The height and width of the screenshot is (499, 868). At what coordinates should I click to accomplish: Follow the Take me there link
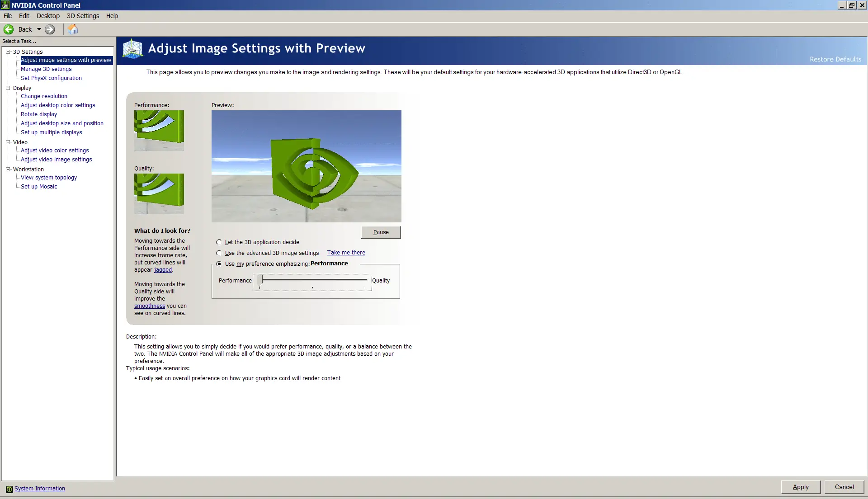346,253
